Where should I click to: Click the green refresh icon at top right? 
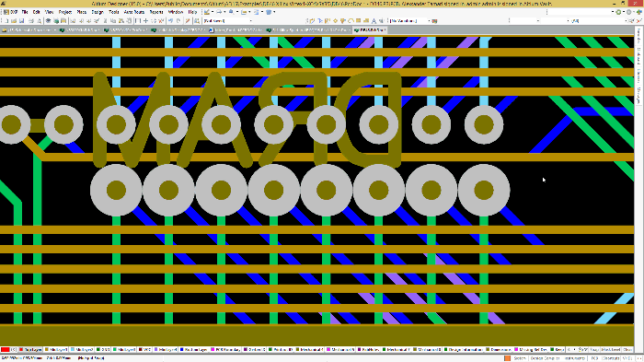[x=618, y=12]
